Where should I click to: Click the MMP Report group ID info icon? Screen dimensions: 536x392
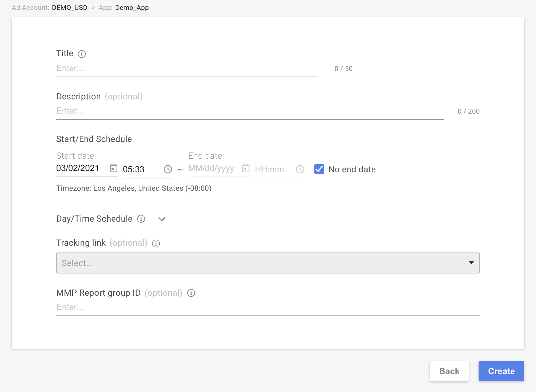point(191,293)
